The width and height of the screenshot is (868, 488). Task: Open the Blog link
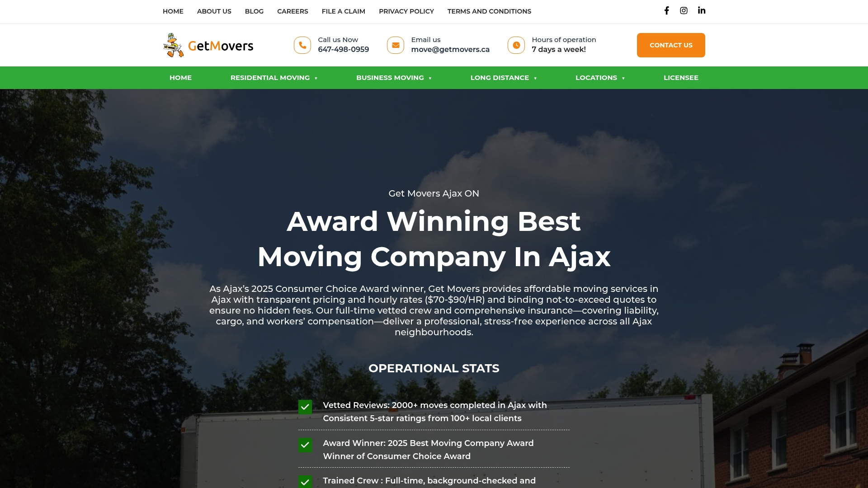254,11
